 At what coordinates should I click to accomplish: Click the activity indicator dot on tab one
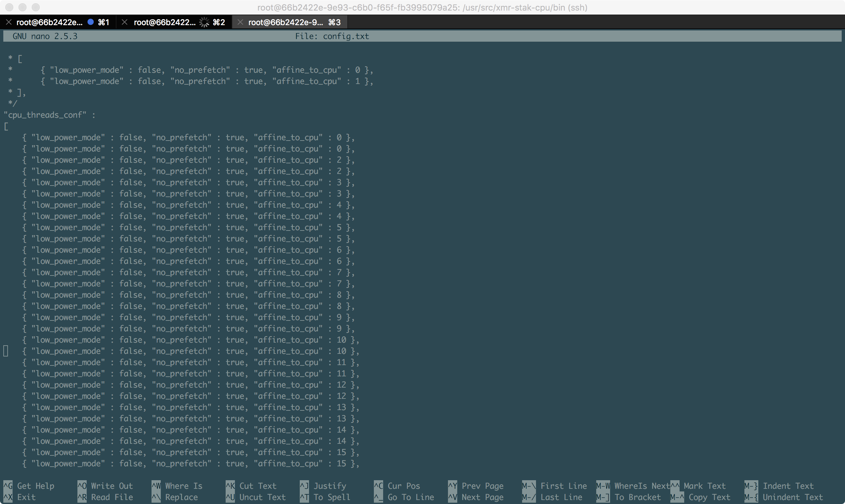[90, 22]
